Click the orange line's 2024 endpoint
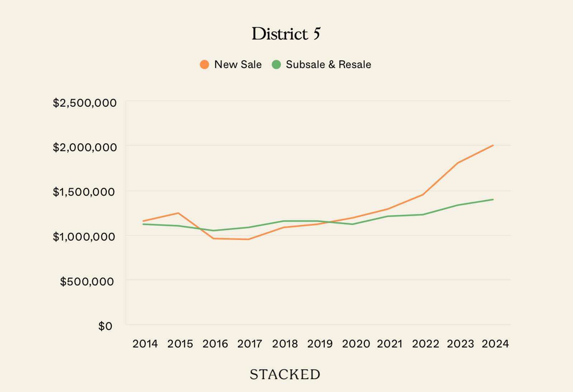The height and width of the screenshot is (392, 573). [493, 145]
